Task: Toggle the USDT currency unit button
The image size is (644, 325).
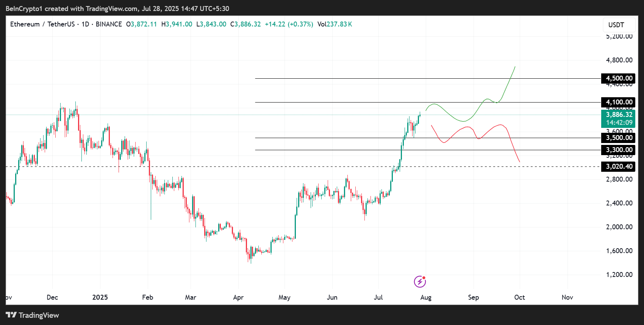Action: [x=619, y=25]
